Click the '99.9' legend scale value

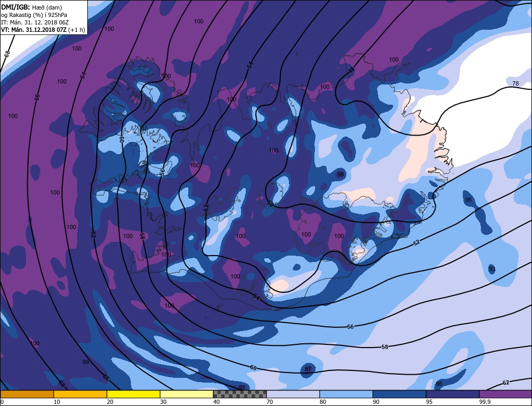click(484, 402)
